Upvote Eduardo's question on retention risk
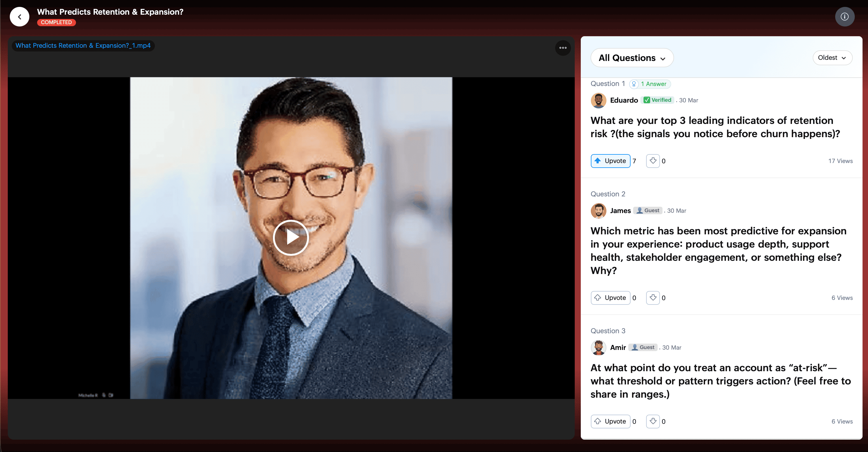Screen dimensions: 868x452 pos(610,161)
